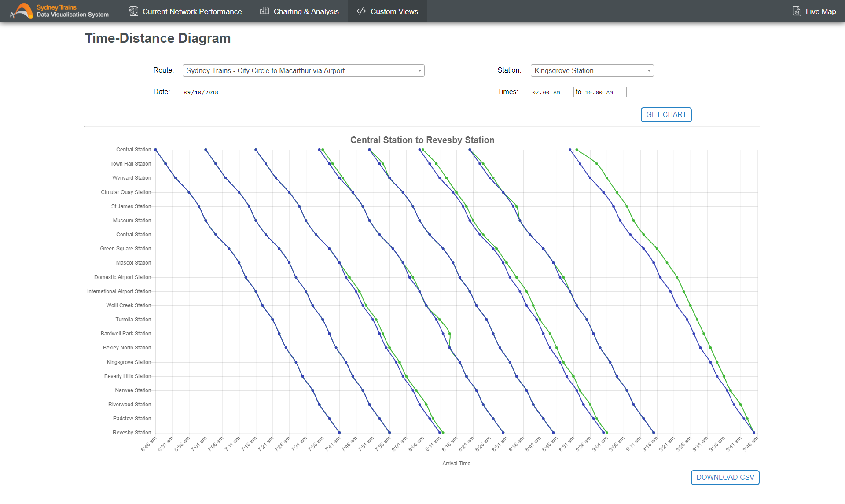845x504 pixels.
Task: Click the Museum Station axis label
Action: [132, 221]
